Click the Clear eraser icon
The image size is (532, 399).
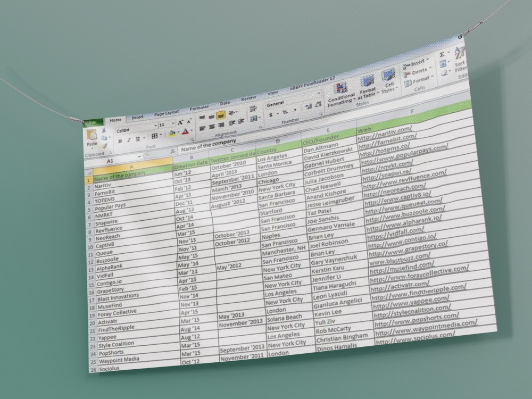pos(444,73)
